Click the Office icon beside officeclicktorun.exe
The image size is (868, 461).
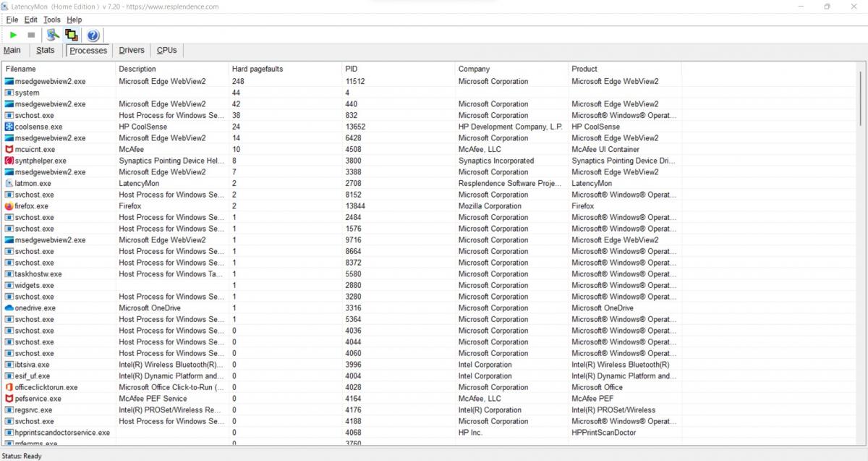point(9,387)
